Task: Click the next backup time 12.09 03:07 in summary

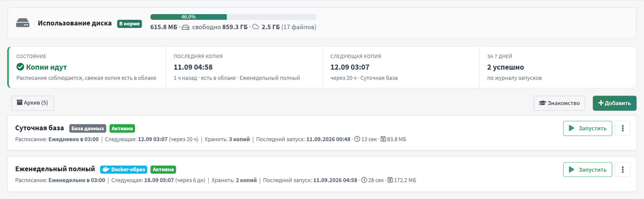Action: tap(350, 67)
